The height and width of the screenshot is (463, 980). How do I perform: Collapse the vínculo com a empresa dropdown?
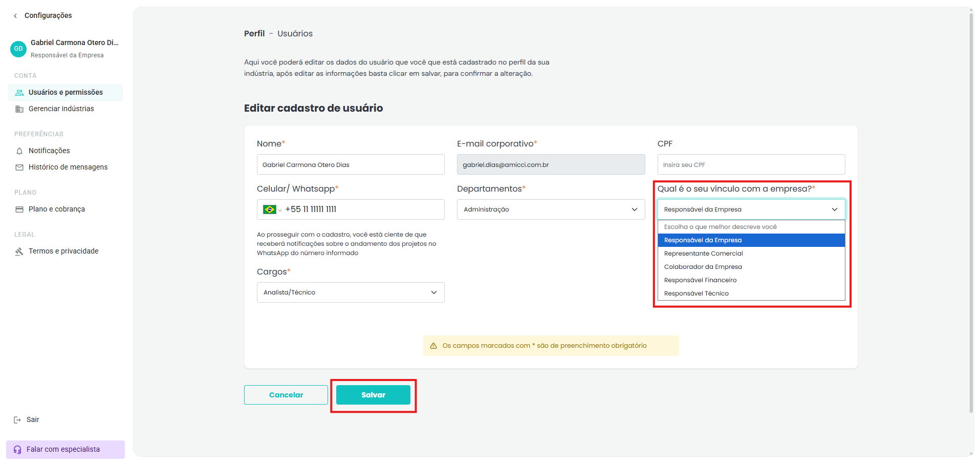751,209
